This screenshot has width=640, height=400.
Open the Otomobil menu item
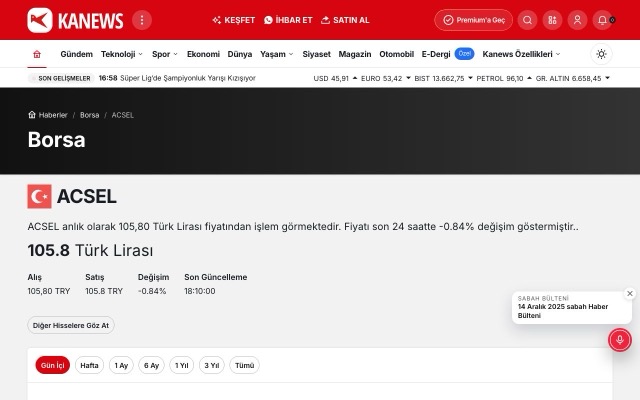point(396,54)
